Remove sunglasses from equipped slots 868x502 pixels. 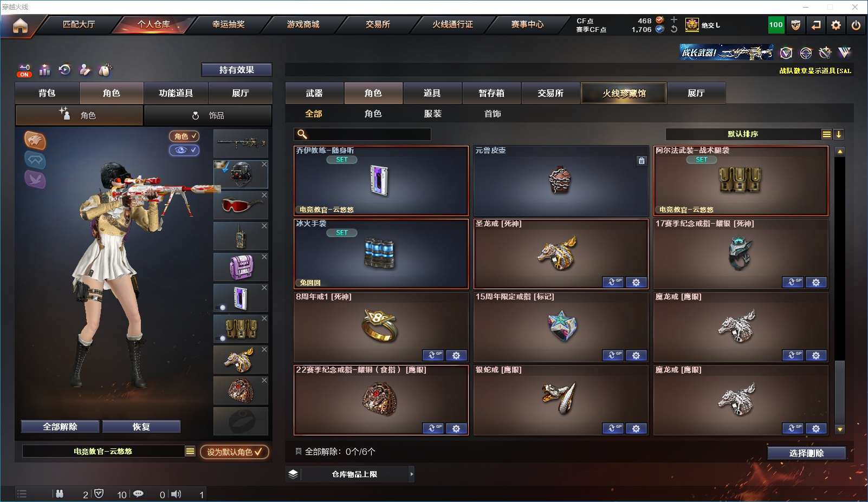pos(264,195)
